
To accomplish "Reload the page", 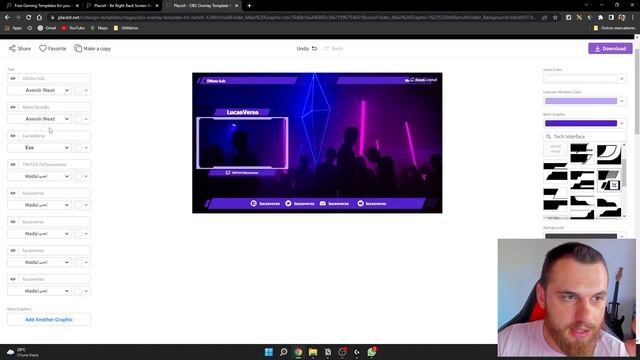I will pyautogui.click(x=29, y=18).
